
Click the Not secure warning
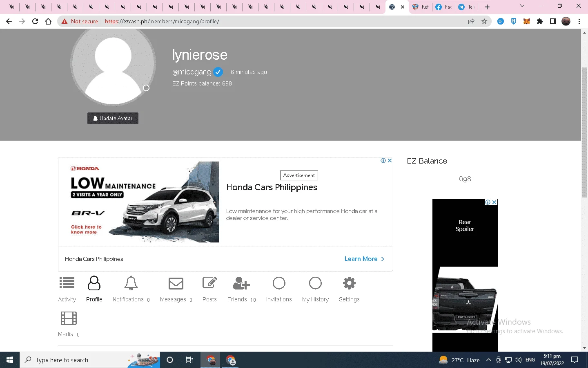[x=80, y=21]
